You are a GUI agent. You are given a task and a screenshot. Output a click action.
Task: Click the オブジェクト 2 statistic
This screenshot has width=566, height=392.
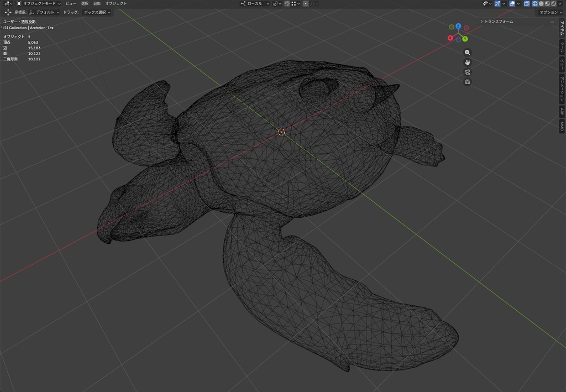(17, 37)
